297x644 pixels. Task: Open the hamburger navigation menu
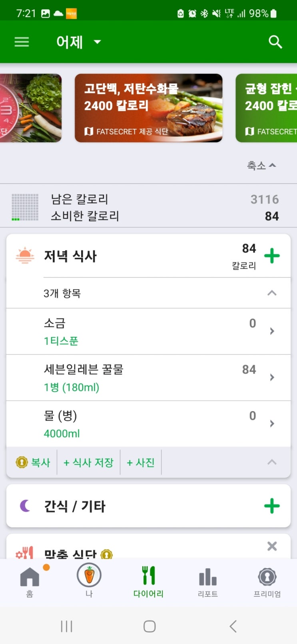point(22,42)
